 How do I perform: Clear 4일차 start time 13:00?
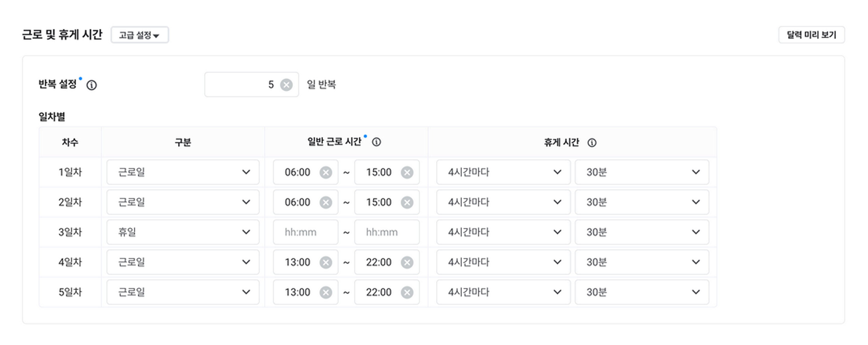click(x=325, y=262)
